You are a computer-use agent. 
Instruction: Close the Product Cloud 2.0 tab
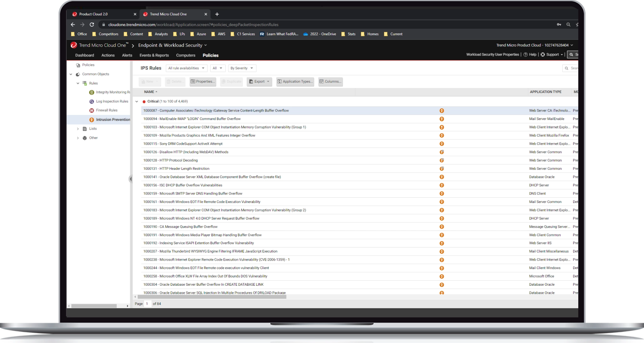click(135, 14)
